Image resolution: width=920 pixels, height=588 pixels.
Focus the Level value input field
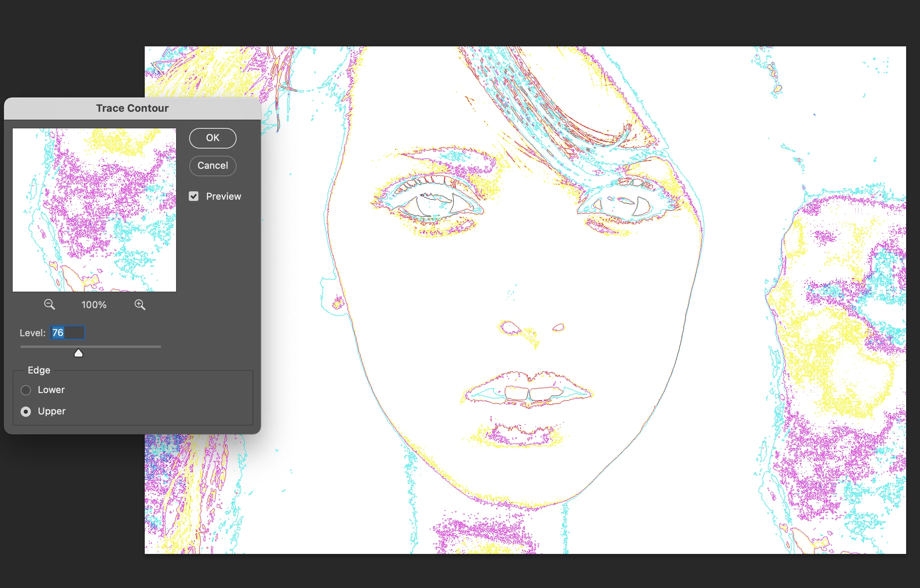click(x=67, y=332)
